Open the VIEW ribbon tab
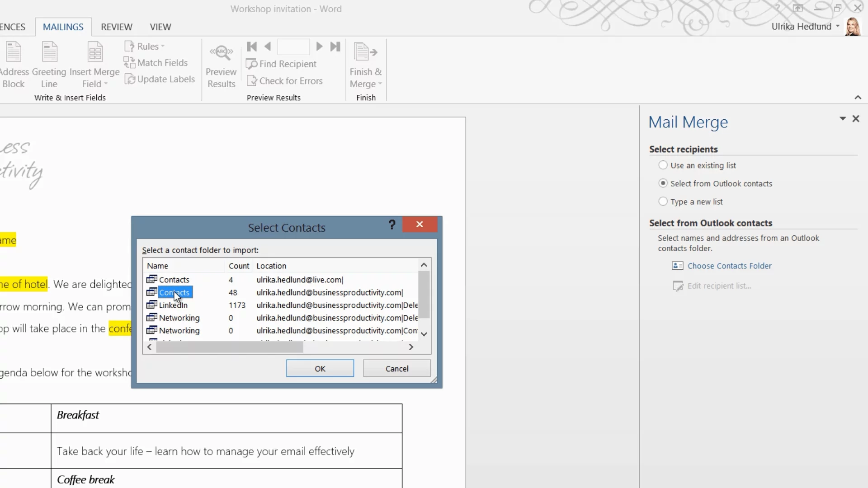This screenshot has height=488, width=868. 160,27
